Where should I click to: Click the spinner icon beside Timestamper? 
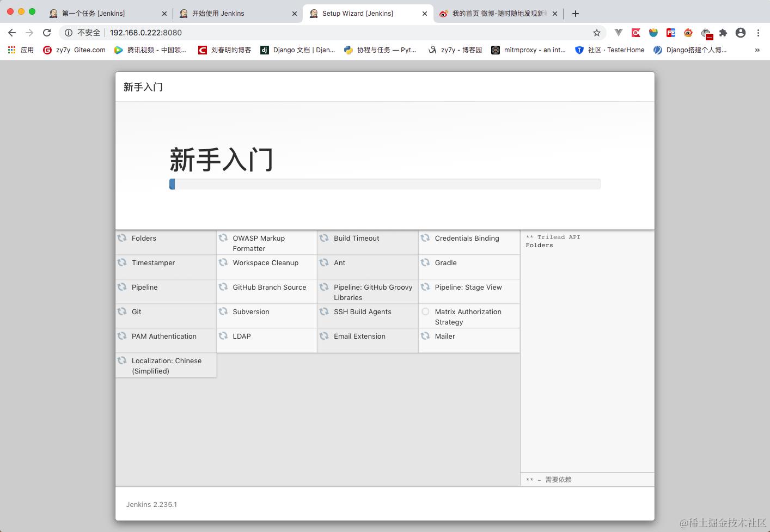point(122,262)
